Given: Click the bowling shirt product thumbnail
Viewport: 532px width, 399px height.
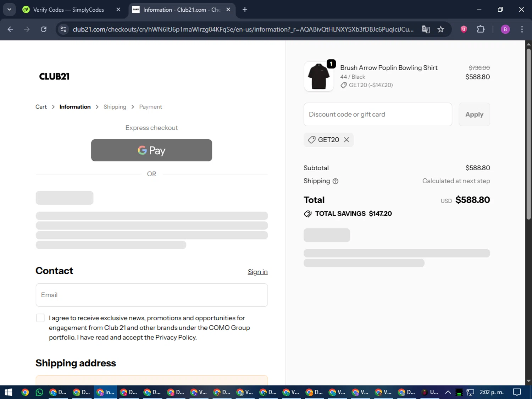Looking at the screenshot, I should 319,76.
